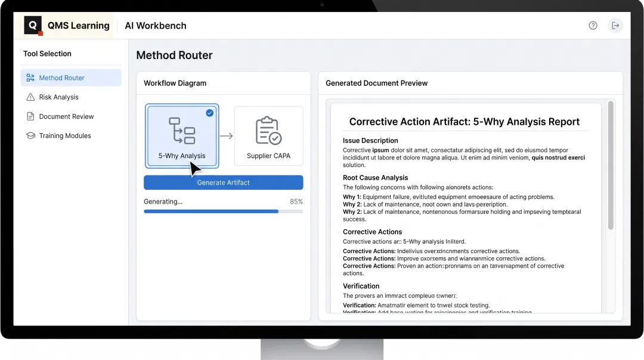Open the help question mark icon
644x360 pixels.
click(x=593, y=26)
